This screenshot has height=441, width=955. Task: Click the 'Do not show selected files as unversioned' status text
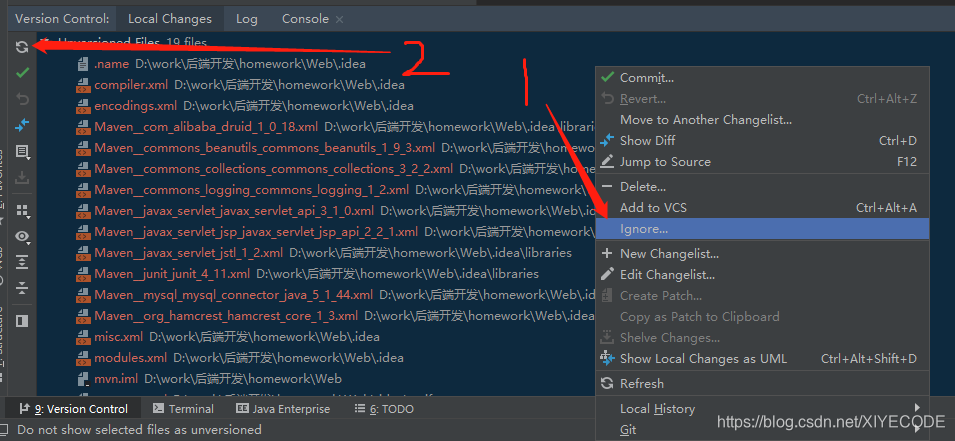click(139, 430)
